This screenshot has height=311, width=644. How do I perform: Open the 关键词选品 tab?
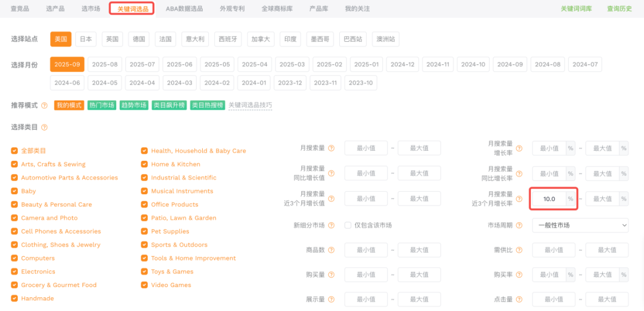[132, 8]
